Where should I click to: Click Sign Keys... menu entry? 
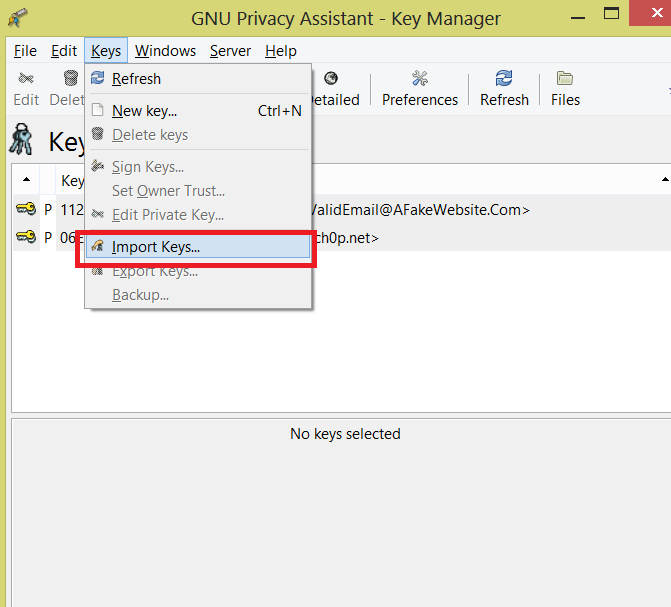point(198,167)
